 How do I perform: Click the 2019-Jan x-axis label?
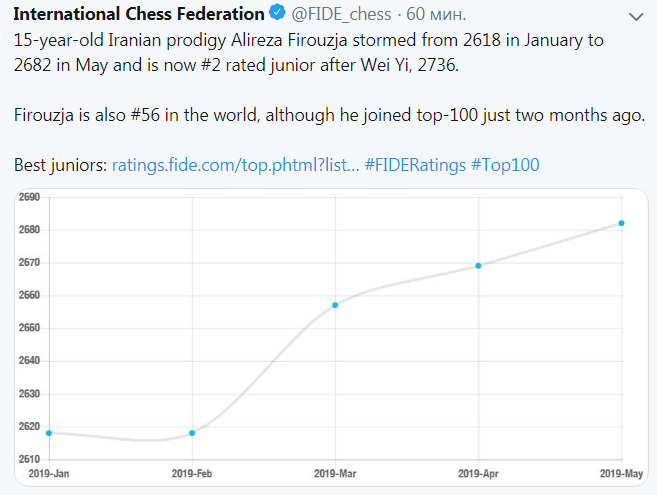pos(46,472)
